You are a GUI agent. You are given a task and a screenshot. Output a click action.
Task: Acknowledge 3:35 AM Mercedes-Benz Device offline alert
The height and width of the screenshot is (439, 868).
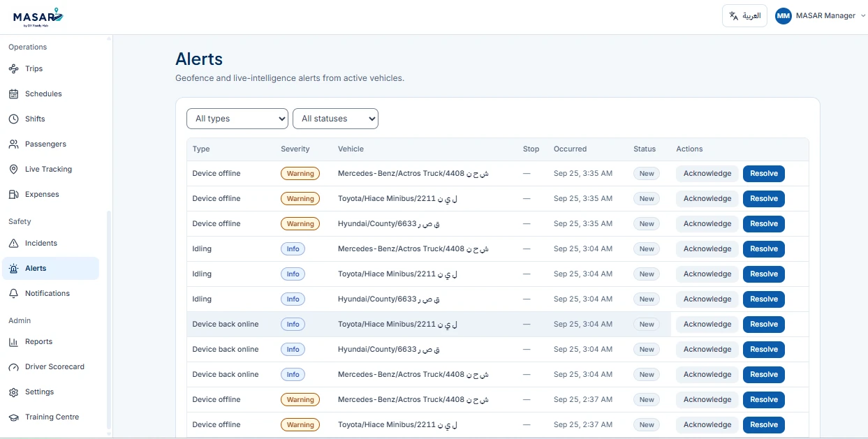[x=707, y=174]
